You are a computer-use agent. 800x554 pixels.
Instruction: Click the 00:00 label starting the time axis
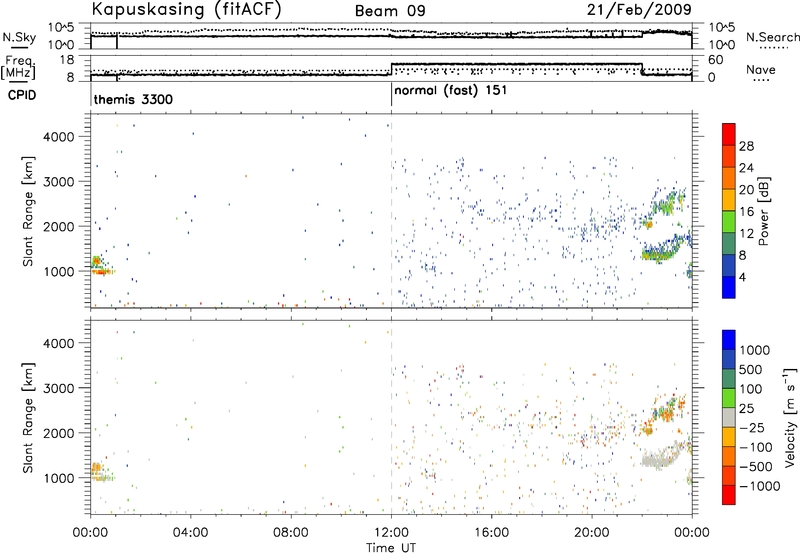90,533
